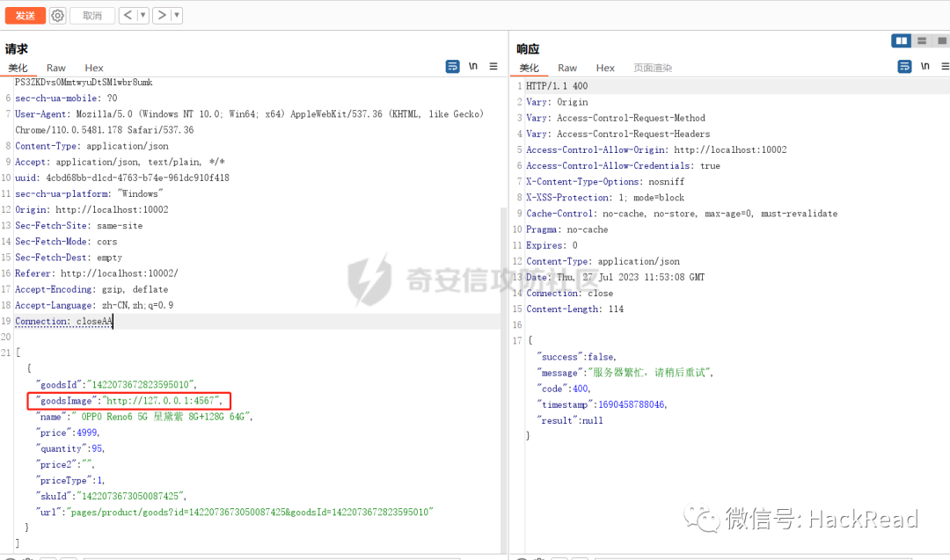Click the uuid header line
The image size is (950, 560).
click(121, 178)
